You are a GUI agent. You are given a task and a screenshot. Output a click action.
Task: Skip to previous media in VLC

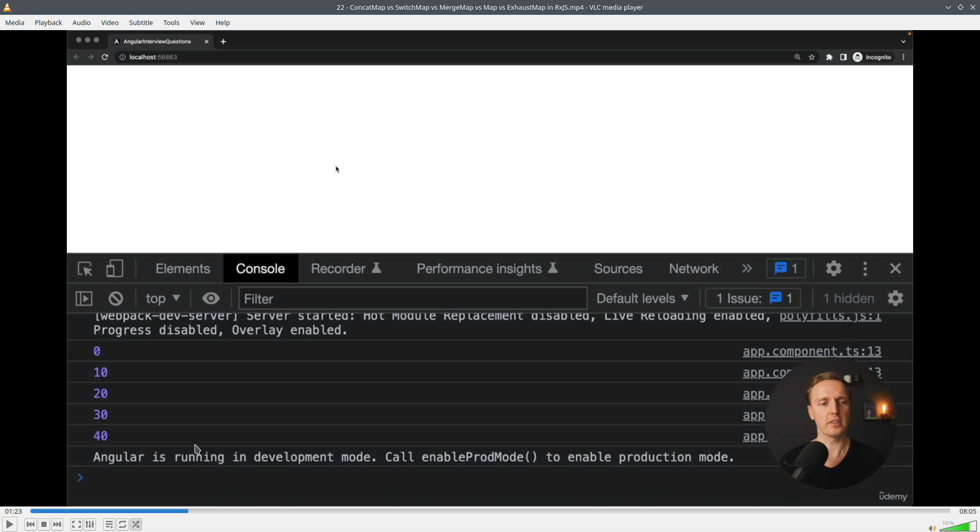31,524
